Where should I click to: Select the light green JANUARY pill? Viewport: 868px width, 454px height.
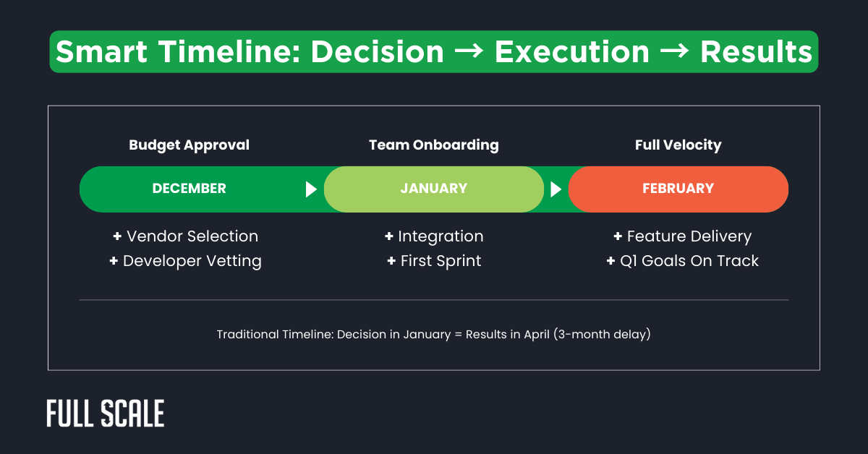pyautogui.click(x=434, y=189)
